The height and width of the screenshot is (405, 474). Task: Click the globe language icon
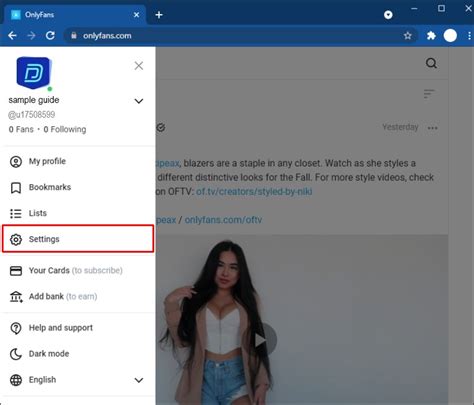(16, 380)
